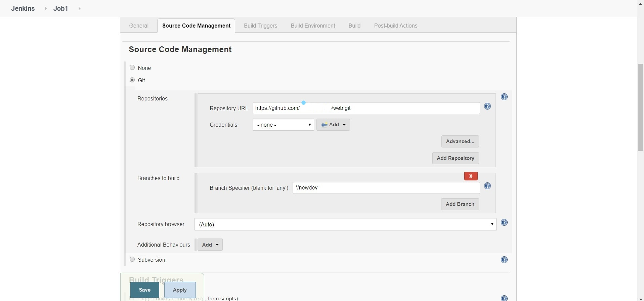Save the job configuration
Image resolution: width=644 pixels, height=301 pixels.
pos(144,290)
